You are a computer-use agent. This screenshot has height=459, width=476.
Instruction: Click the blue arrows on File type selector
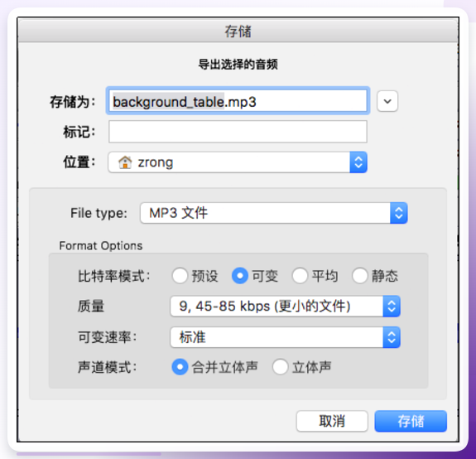click(x=398, y=213)
